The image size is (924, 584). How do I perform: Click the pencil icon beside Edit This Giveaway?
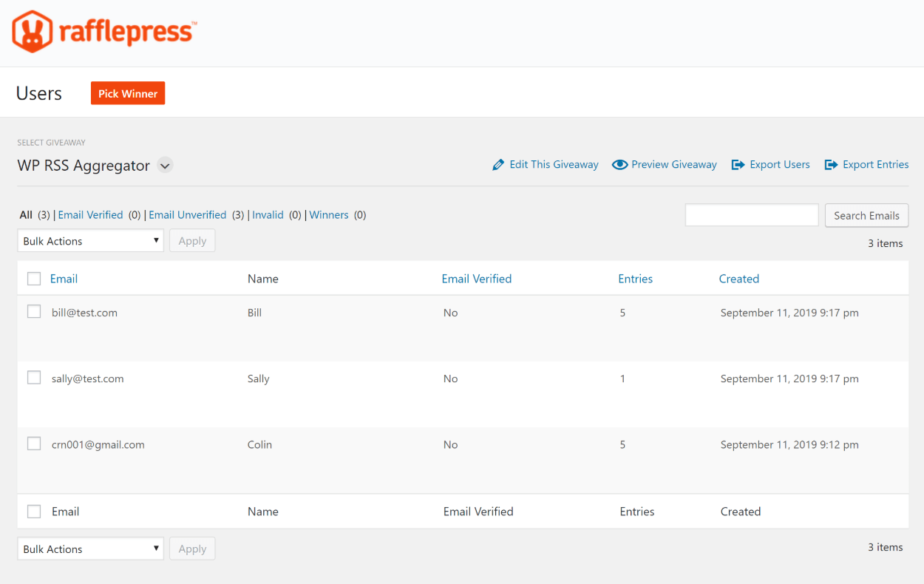tap(498, 165)
